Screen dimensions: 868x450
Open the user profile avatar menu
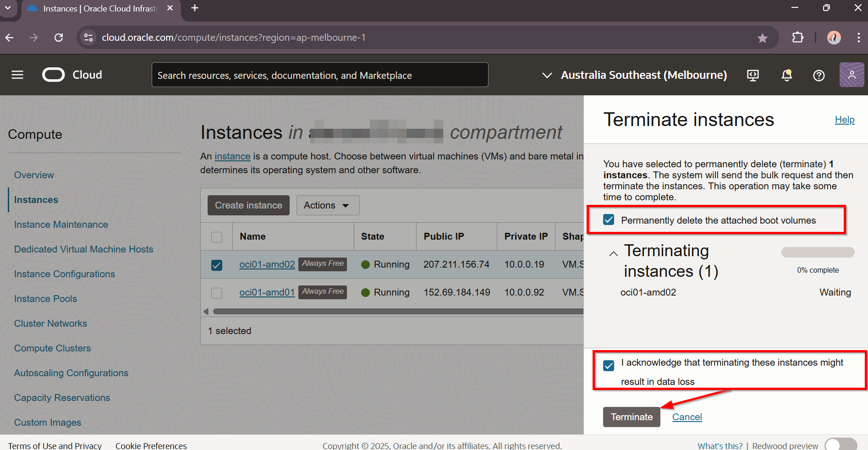pyautogui.click(x=851, y=75)
